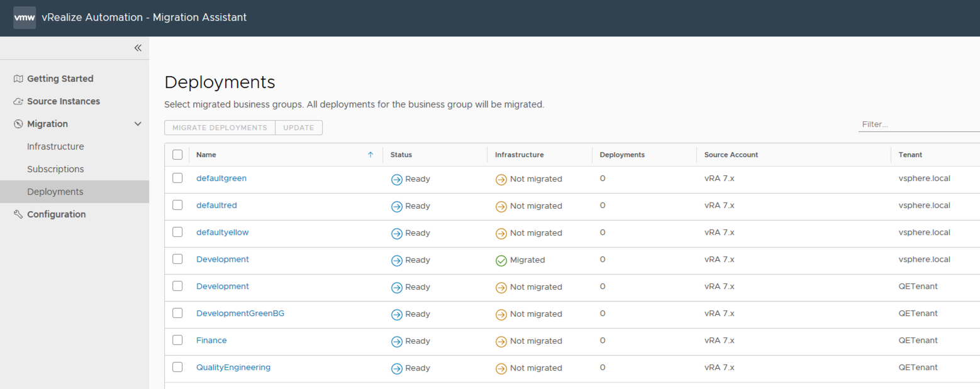Click the green Migrated checkmark icon
Image resolution: width=980 pixels, height=389 pixels.
[501, 260]
